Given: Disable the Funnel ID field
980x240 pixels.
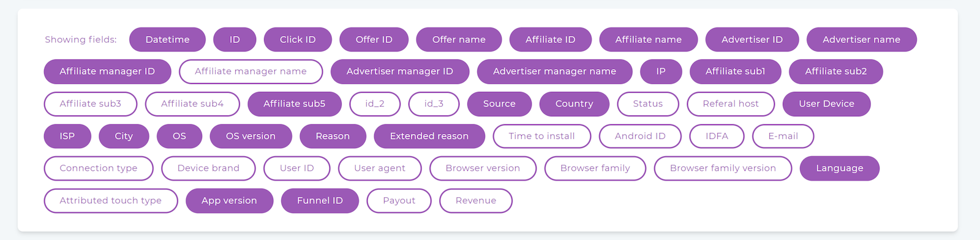Looking at the screenshot, I should tap(320, 201).
